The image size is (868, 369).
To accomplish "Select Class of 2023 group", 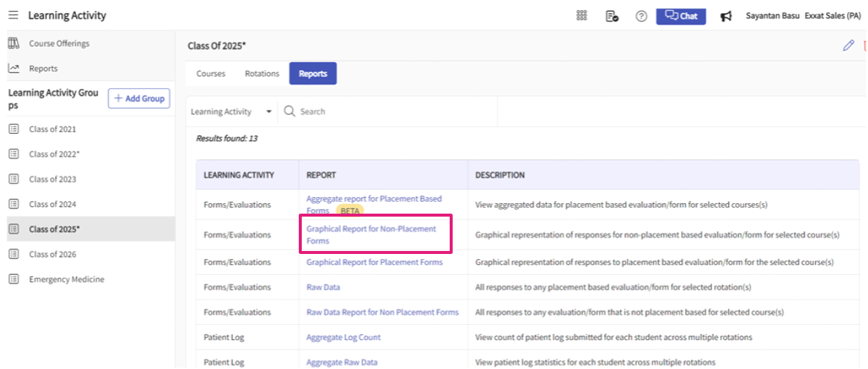I will (52, 179).
